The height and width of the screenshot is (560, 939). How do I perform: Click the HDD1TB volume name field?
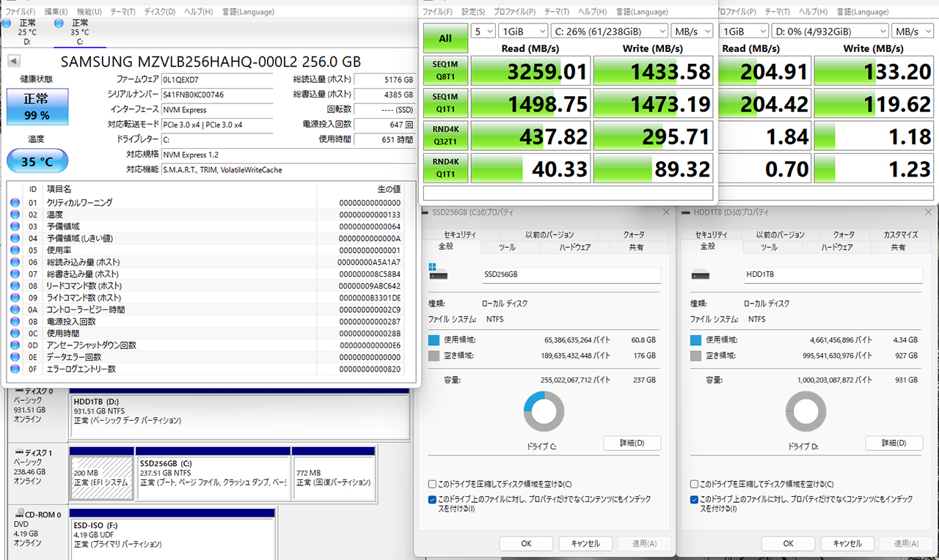pos(832,275)
